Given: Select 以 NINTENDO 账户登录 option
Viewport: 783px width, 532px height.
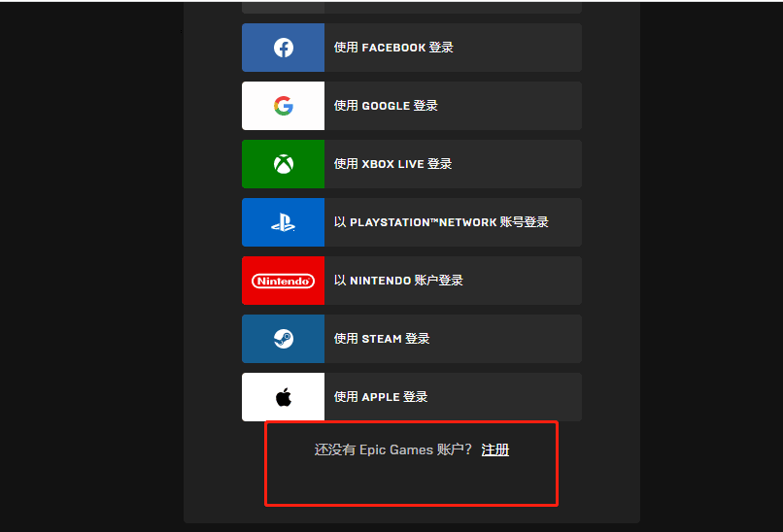Looking at the screenshot, I should click(412, 281).
